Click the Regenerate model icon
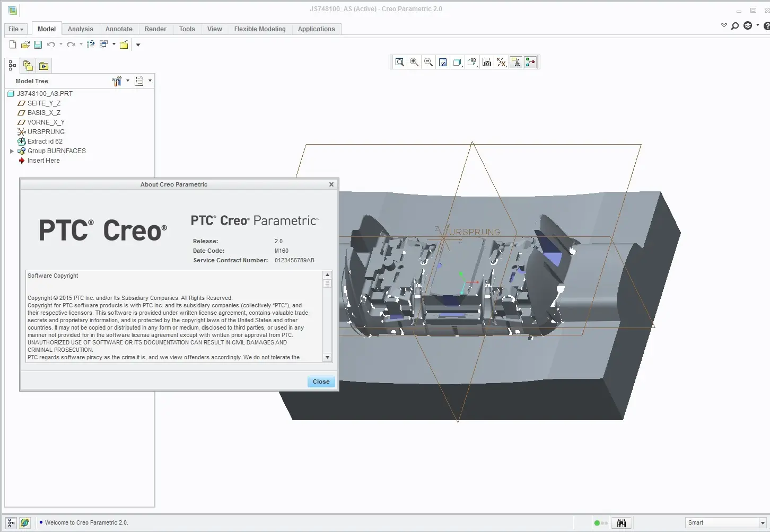This screenshot has height=532, width=770. [x=91, y=45]
